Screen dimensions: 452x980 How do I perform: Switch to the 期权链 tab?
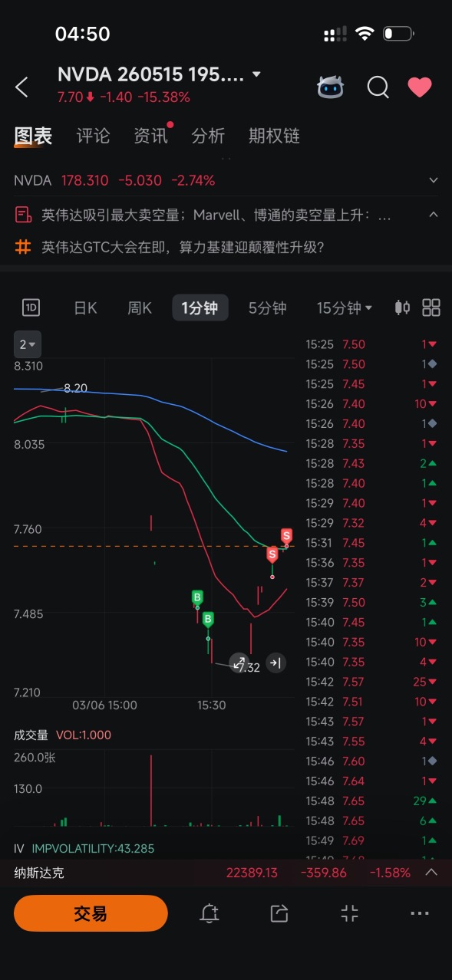(x=274, y=136)
